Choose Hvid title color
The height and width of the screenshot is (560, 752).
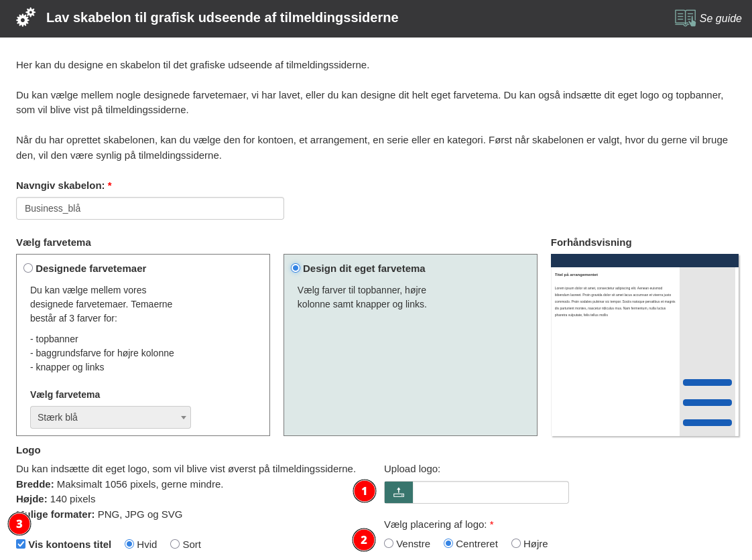coord(129,544)
